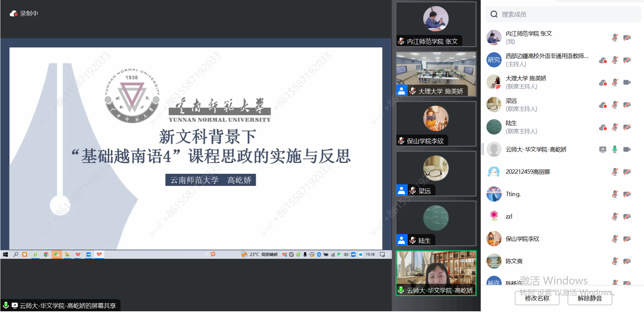Screen dimensions: 644x313
Task: Click the screen share icon beside 云师大-华文学院-高屹娇
Action: point(603,149)
